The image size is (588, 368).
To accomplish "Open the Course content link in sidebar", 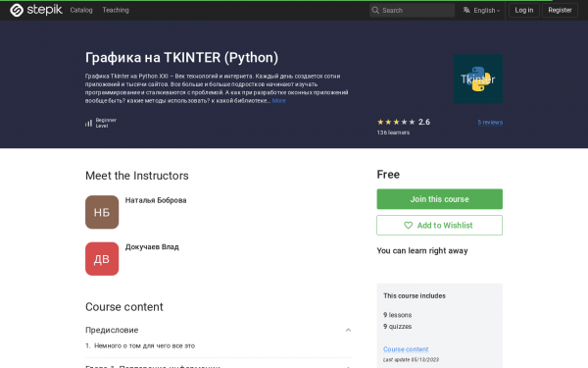I will tap(406, 349).
